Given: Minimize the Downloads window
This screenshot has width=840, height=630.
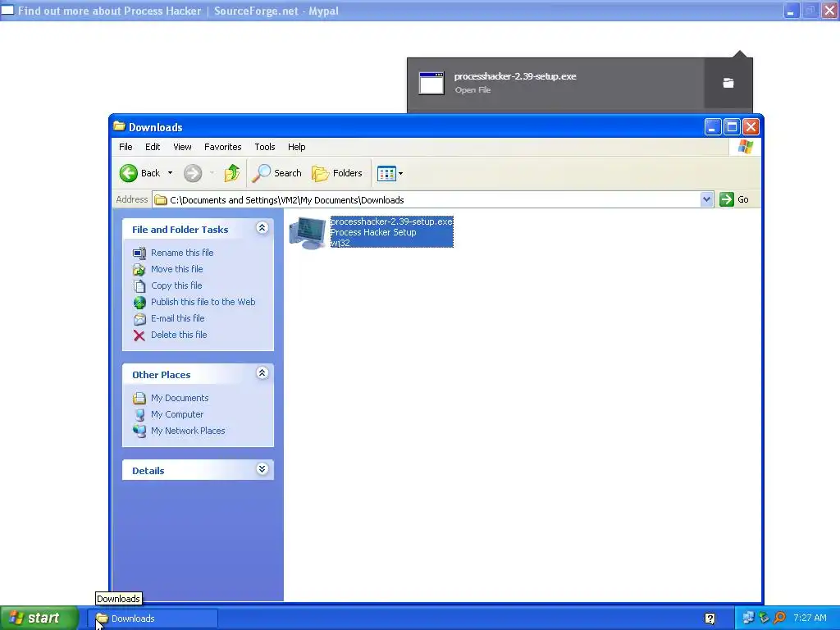Looking at the screenshot, I should coord(713,127).
